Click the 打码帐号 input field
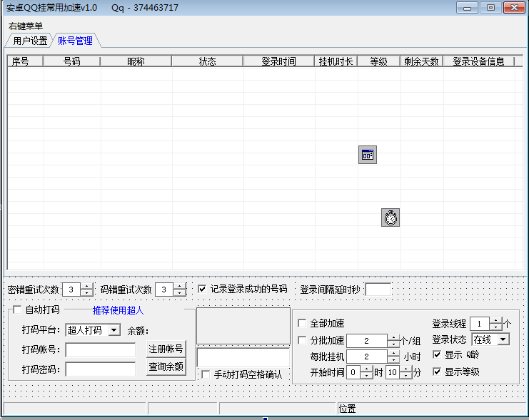The height and width of the screenshot is (420, 529). point(100,350)
